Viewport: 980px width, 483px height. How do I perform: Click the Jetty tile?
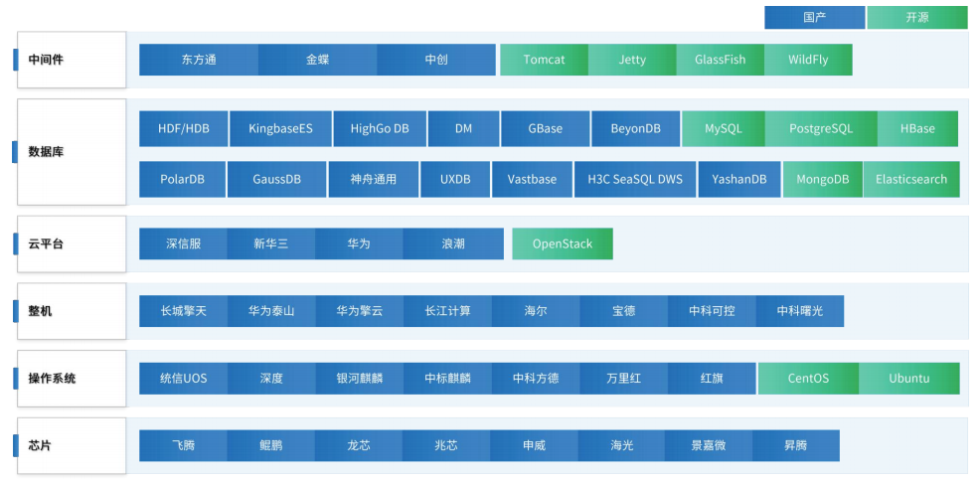click(632, 60)
